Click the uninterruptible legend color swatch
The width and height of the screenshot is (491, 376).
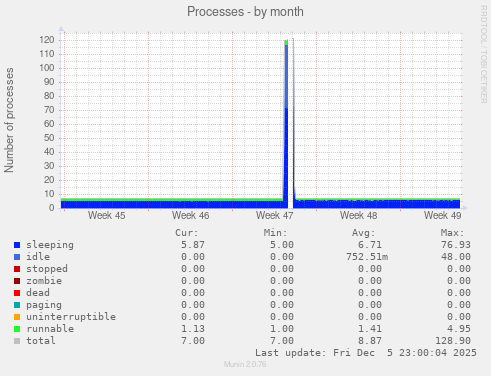tap(17, 317)
